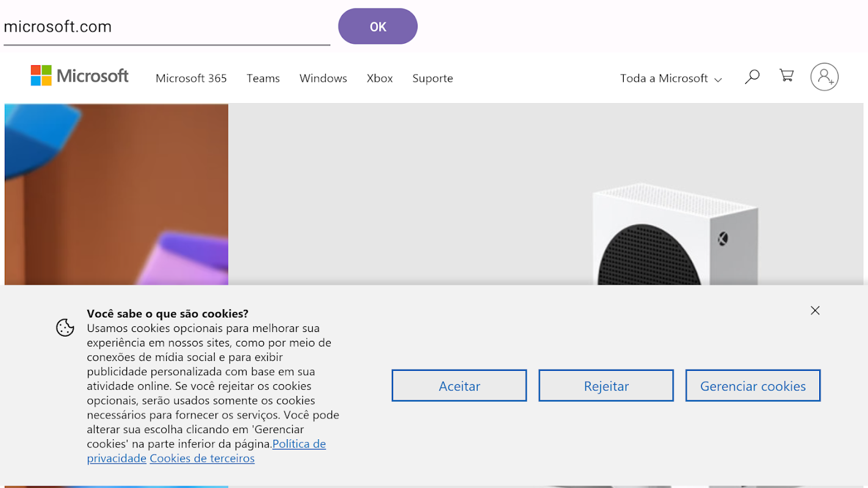Click the account sign-in avatar icon
The width and height of the screenshot is (868, 488).
(824, 77)
